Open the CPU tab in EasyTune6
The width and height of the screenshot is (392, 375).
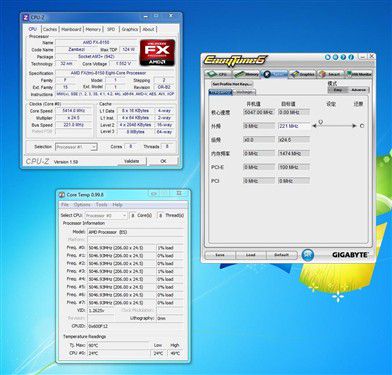pyautogui.click(x=217, y=74)
